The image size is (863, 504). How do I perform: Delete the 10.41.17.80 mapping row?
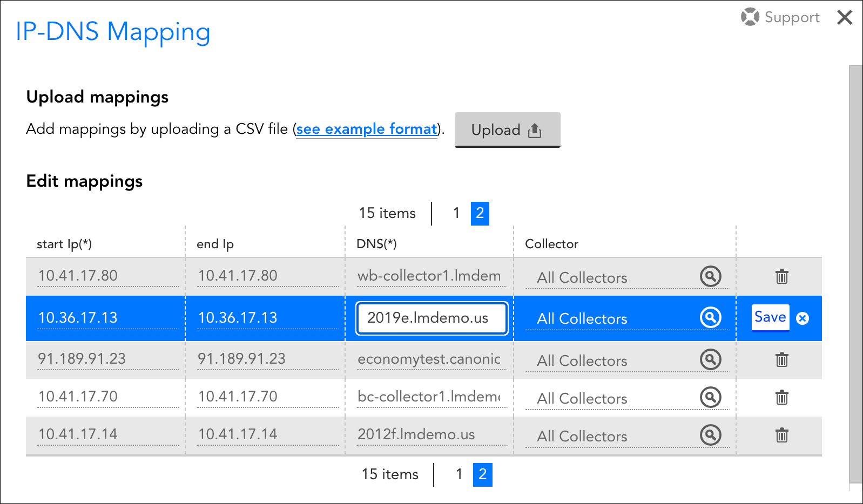[x=781, y=277]
